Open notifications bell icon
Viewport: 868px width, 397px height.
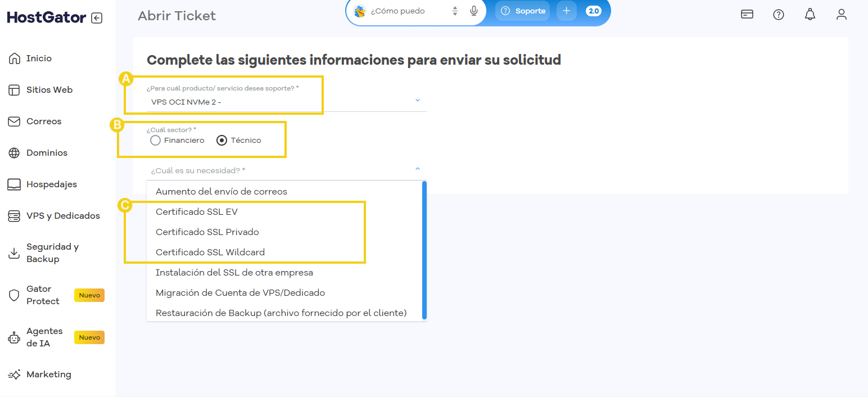[x=810, y=15]
